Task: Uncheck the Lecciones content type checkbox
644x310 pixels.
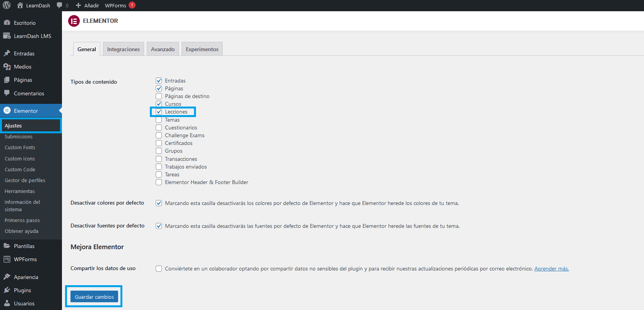Action: (x=159, y=112)
